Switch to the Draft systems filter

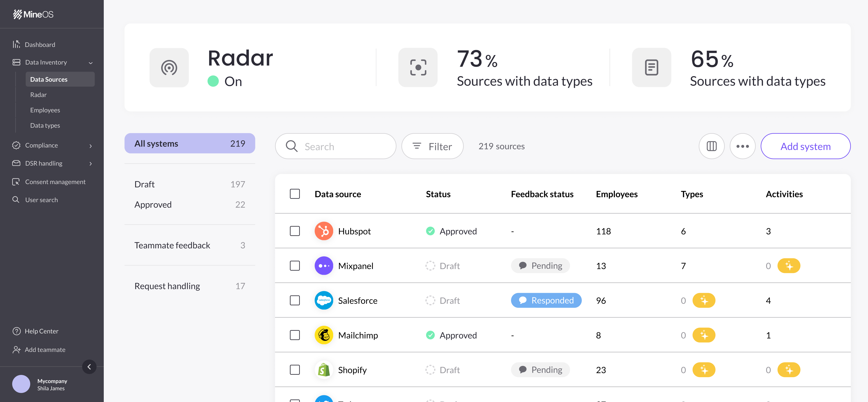[x=189, y=184]
